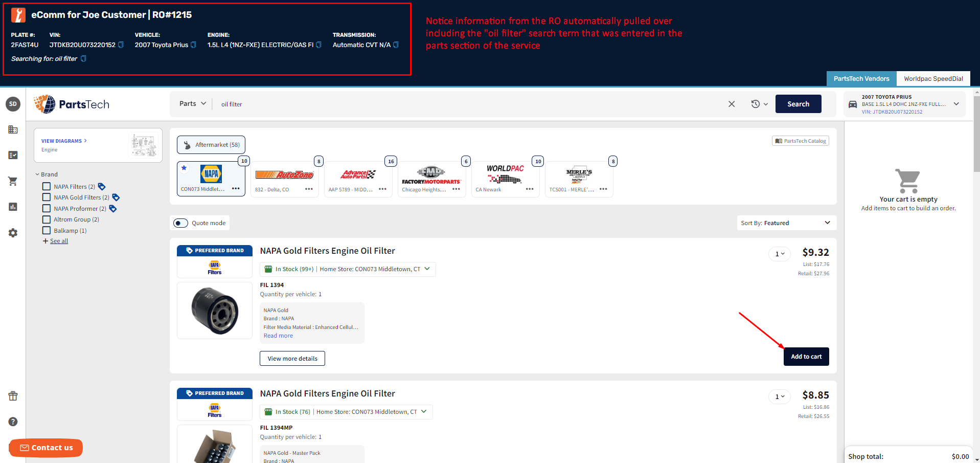Select the NAPA CON073 Middletown vendor
This screenshot has height=463, width=980.
click(211, 179)
